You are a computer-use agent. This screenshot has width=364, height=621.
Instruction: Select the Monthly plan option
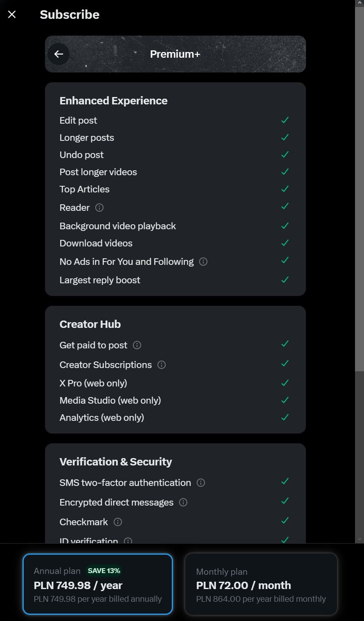[x=261, y=584]
